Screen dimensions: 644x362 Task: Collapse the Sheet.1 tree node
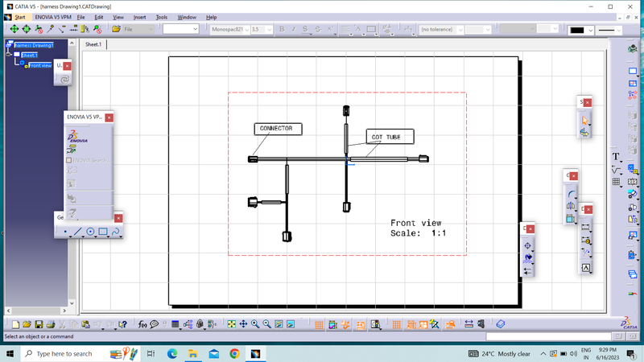(9, 54)
